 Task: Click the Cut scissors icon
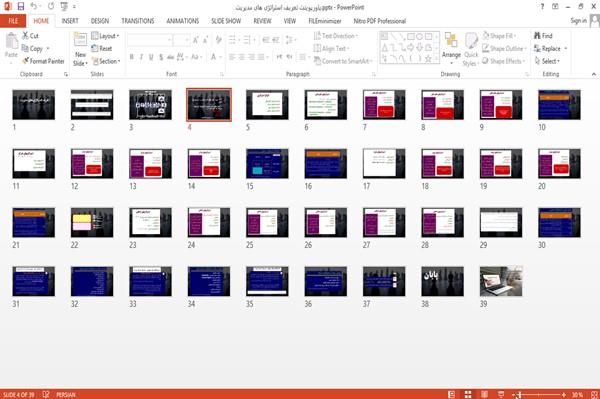click(x=25, y=35)
